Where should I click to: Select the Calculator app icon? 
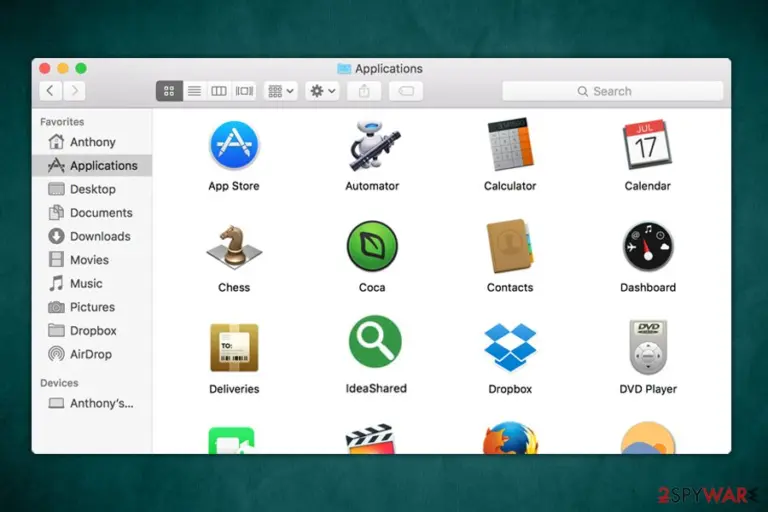pyautogui.click(x=510, y=144)
